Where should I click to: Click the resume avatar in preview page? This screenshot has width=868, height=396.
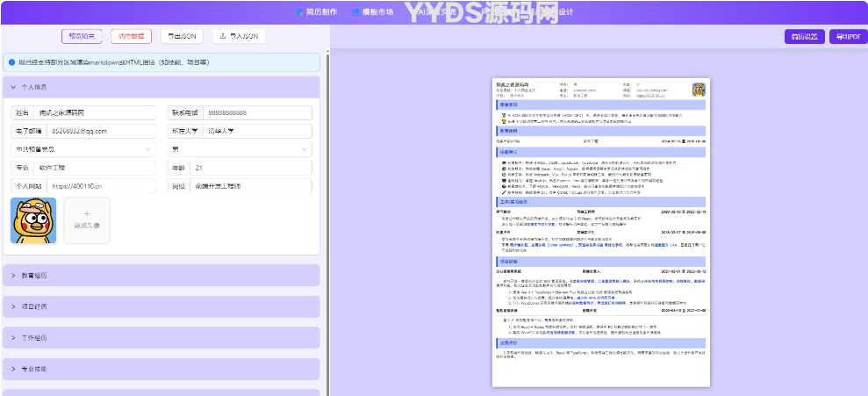[699, 90]
